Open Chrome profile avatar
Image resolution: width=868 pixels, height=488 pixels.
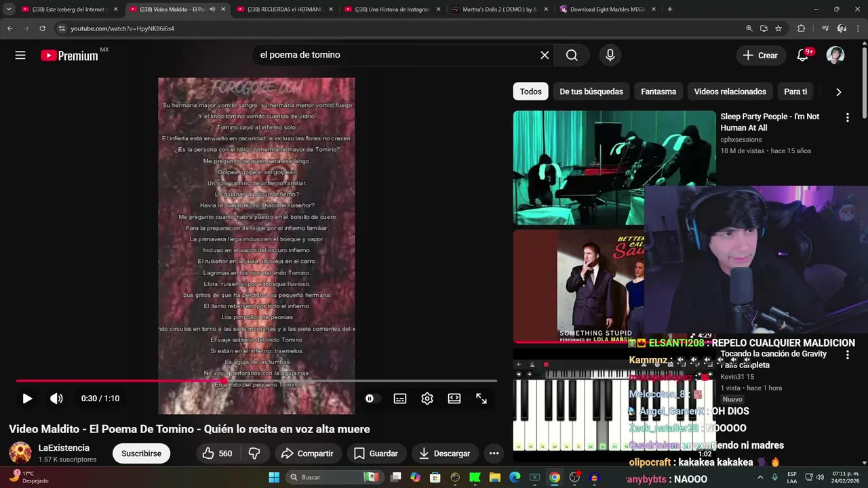(842, 28)
